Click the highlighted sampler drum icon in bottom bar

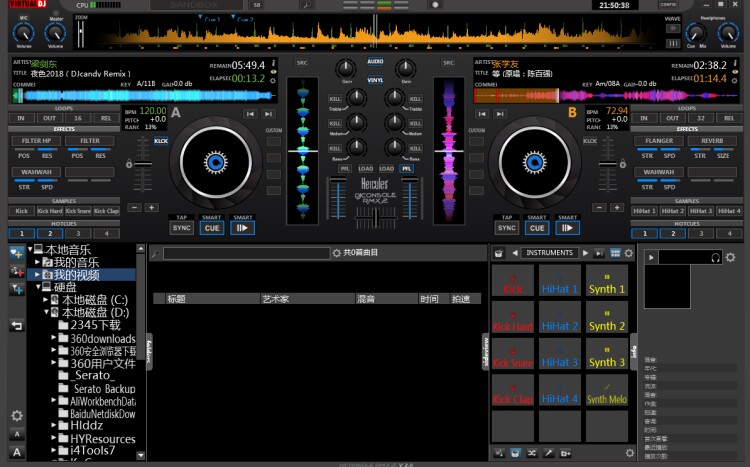point(515,453)
